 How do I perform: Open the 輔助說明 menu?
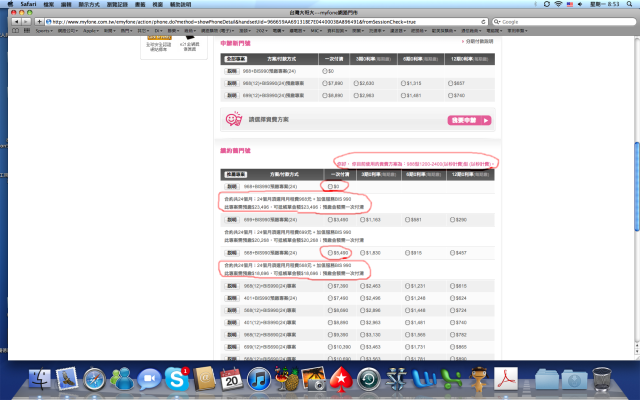pos(180,4)
